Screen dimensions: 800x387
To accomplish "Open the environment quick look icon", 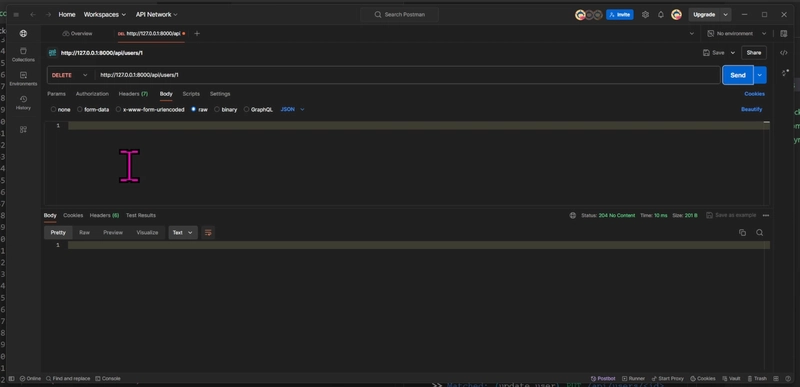I will pos(784,34).
